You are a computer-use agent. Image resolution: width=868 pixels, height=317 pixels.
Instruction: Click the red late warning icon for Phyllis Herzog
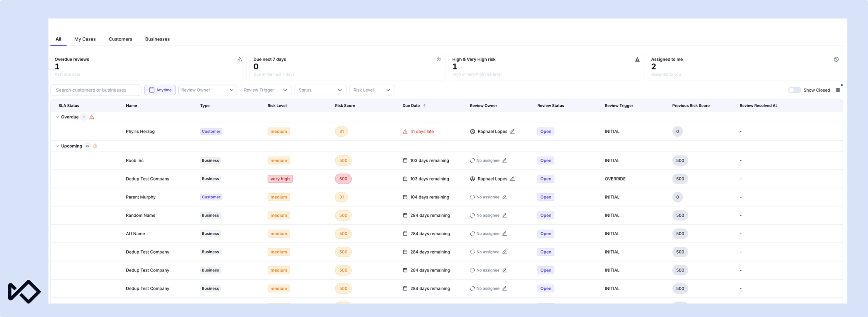[405, 131]
